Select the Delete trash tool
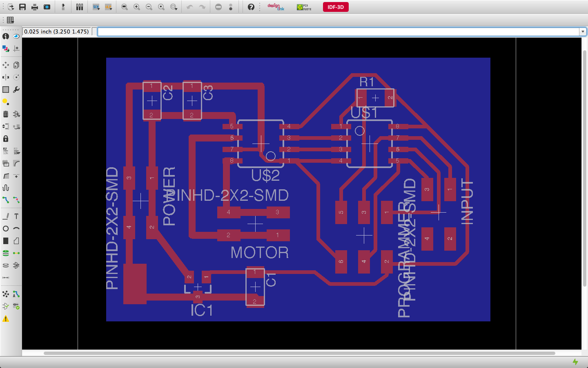Image resolution: width=588 pixels, height=368 pixels. 6,114
